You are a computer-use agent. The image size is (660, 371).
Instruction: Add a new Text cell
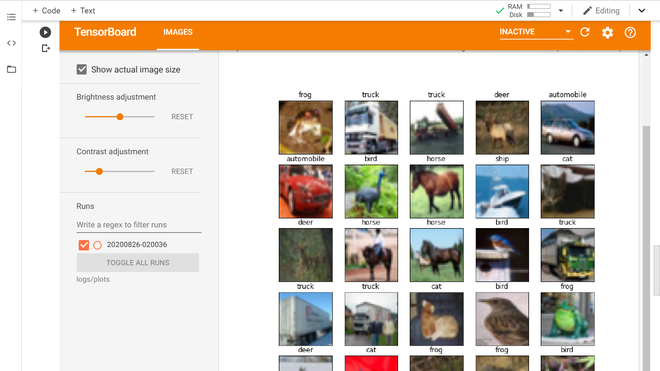coord(83,11)
